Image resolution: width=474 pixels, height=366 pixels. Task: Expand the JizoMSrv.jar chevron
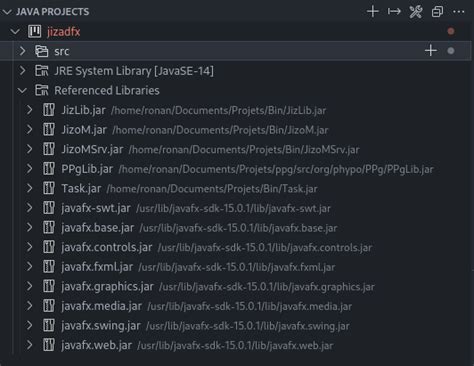(30, 149)
